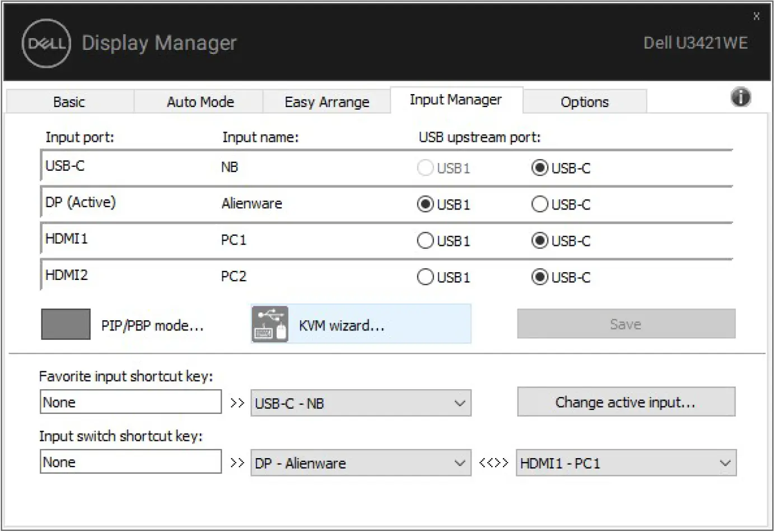Switch to the Options tab
Viewport: 774px width, 532px height.
pyautogui.click(x=585, y=101)
